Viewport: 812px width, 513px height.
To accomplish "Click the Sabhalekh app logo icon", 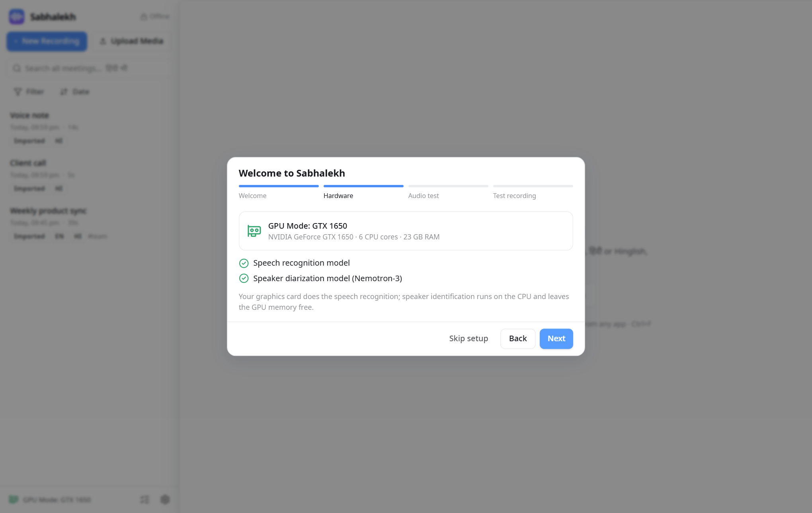I will pos(17,17).
